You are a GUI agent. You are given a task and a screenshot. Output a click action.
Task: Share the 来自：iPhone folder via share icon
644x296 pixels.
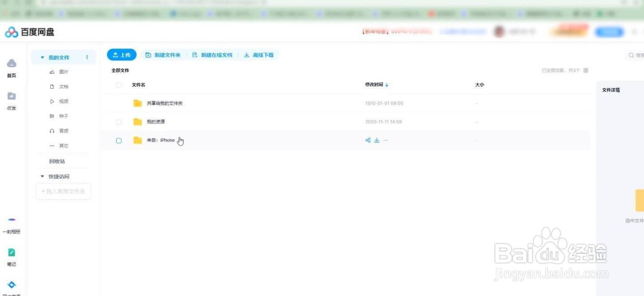pos(367,140)
